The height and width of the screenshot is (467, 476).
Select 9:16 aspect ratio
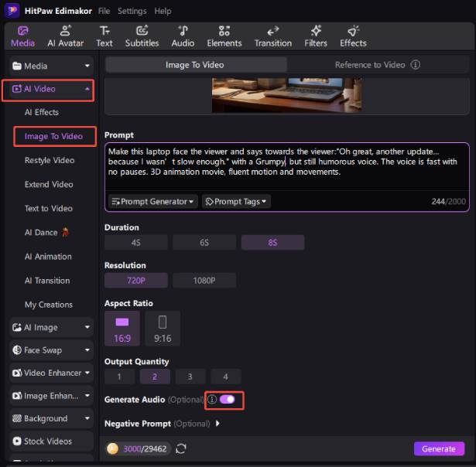pos(163,329)
